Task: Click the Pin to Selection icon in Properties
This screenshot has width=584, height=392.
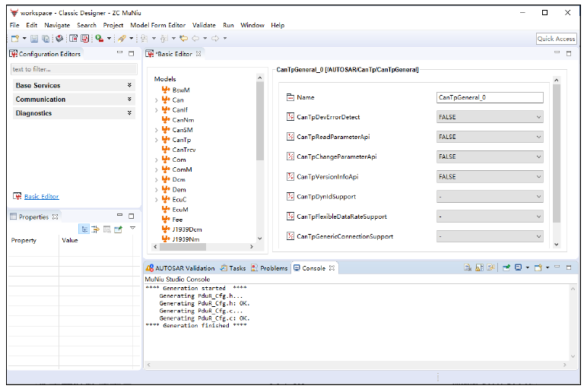Action: click(118, 229)
